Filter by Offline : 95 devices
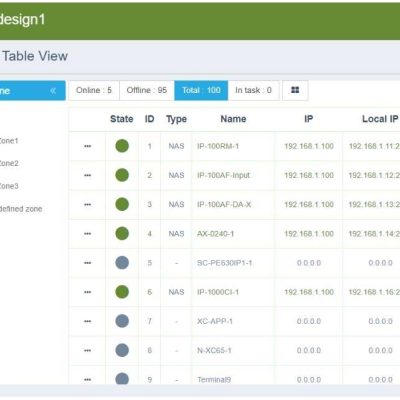This screenshot has height=400, width=400. tap(147, 90)
